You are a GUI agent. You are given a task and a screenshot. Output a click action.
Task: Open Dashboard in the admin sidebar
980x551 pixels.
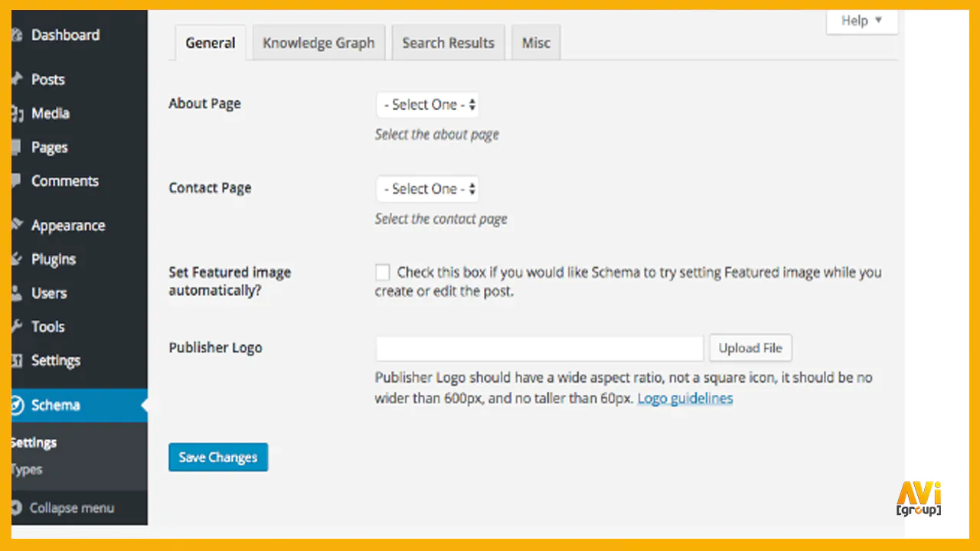65,35
